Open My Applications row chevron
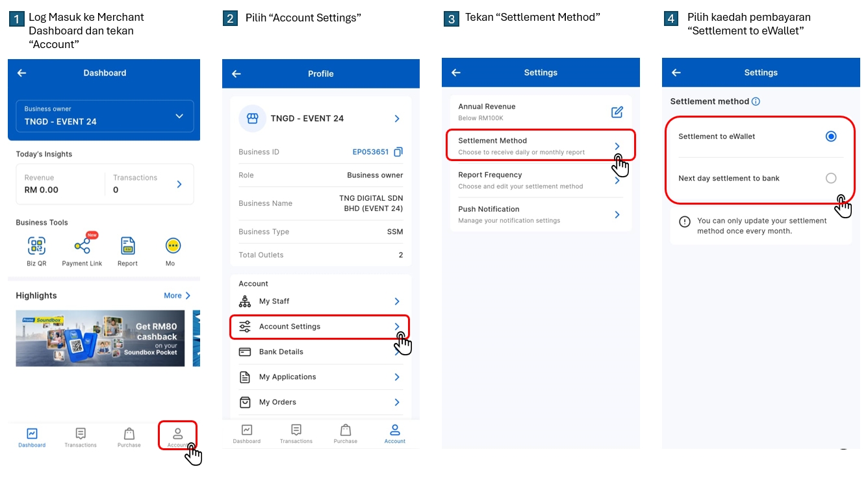 (397, 377)
